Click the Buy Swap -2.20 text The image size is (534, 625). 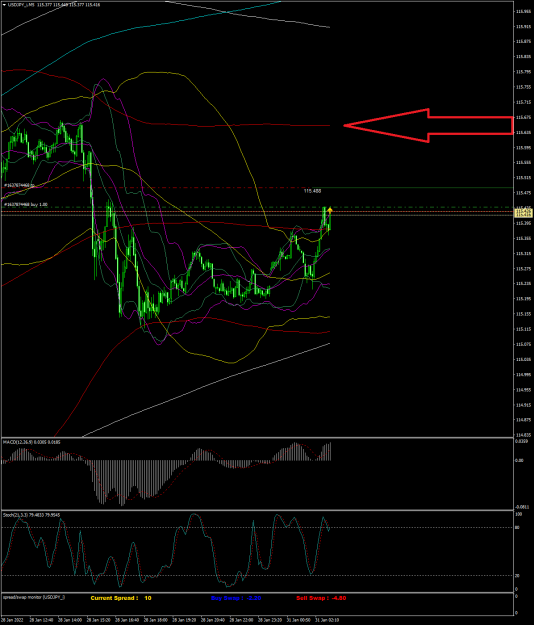[x=236, y=598]
